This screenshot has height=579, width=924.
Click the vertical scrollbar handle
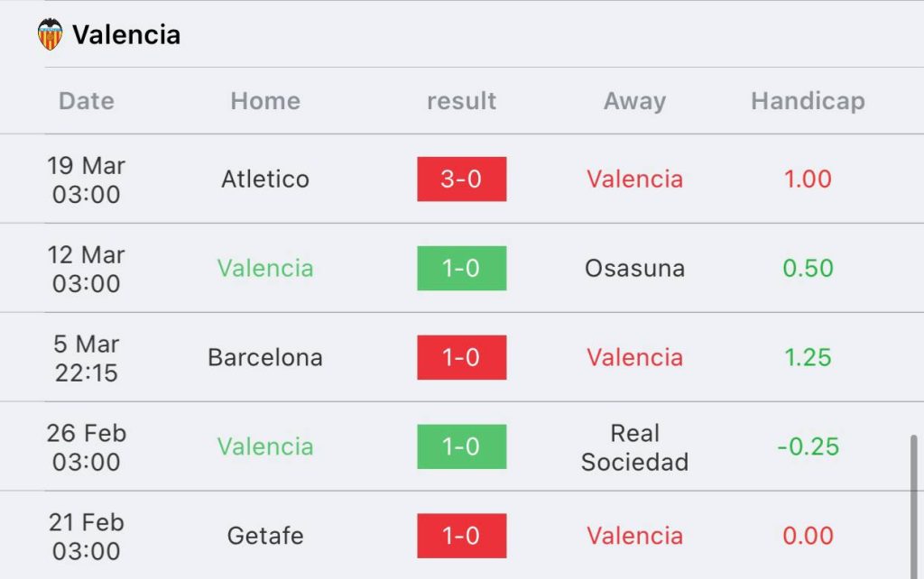(913, 507)
